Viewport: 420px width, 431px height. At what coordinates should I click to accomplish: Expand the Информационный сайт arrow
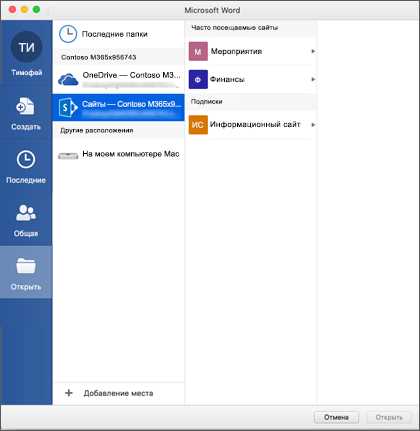pyautogui.click(x=313, y=125)
